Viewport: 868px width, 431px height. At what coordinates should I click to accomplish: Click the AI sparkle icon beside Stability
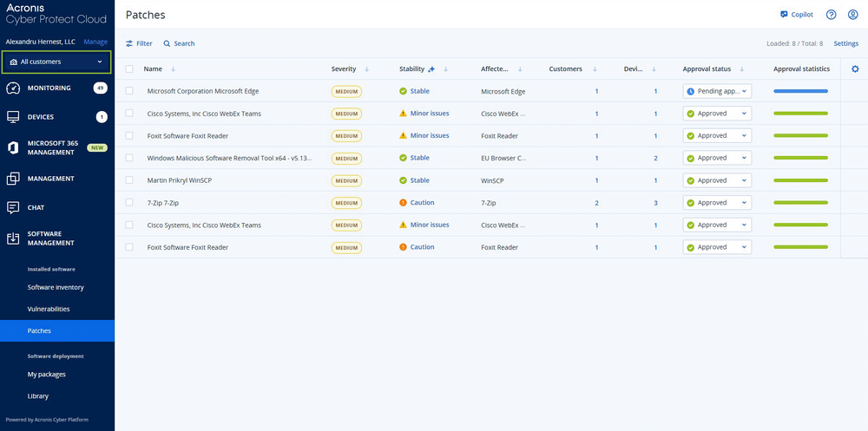(431, 69)
